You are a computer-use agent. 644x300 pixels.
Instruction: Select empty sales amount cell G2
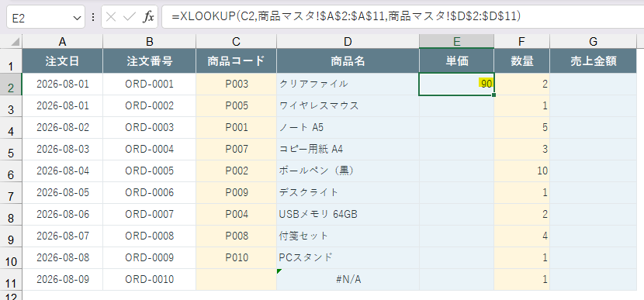click(593, 84)
